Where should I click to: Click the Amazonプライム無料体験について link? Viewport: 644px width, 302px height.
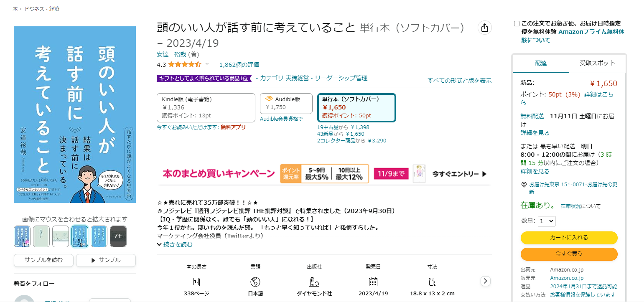coord(573,36)
